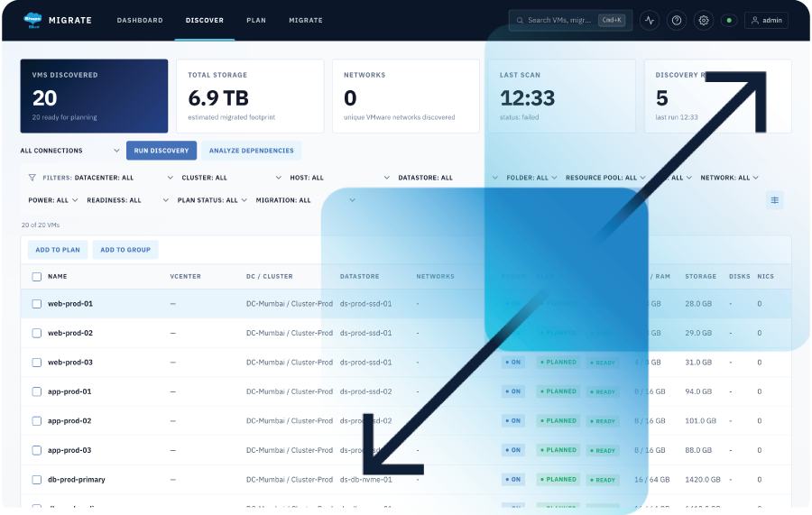Check the web-prod-03 row checkbox
Viewport: 812px width, 515px height.
point(37,363)
